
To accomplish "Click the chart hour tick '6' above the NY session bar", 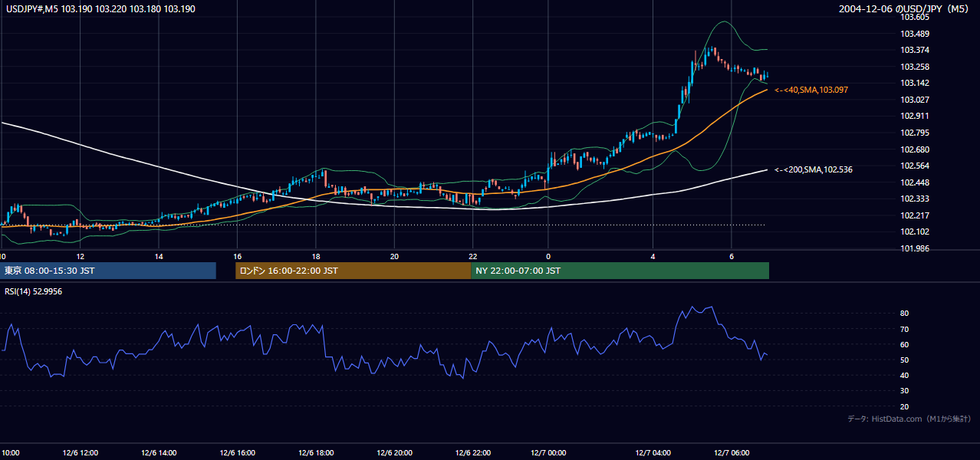I will pyautogui.click(x=732, y=256).
